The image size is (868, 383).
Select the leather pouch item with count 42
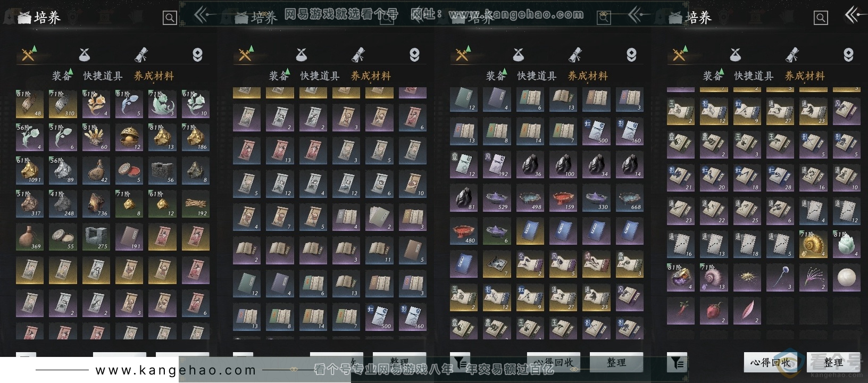click(x=96, y=170)
